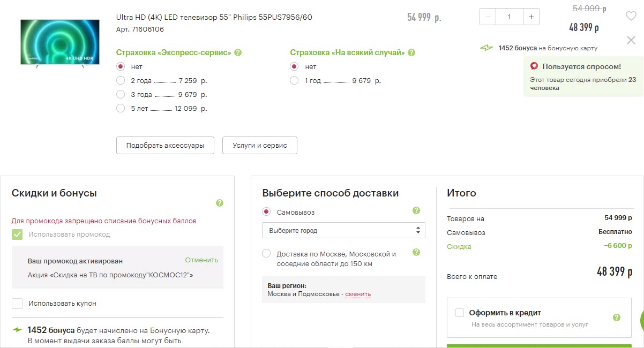Select 2 года insurance option
This screenshot has width=644, height=348.
pyautogui.click(x=121, y=80)
